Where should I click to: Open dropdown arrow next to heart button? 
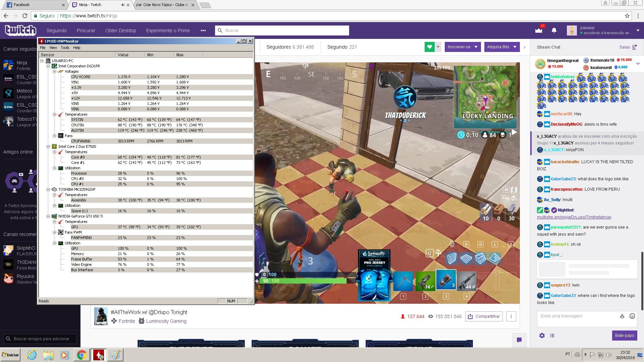(x=438, y=47)
